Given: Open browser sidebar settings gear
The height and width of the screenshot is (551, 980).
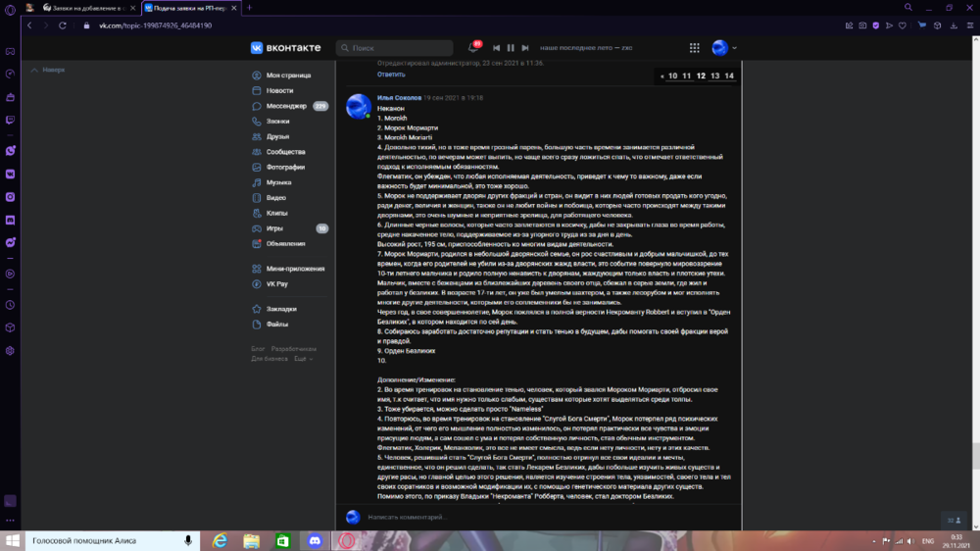Looking at the screenshot, I should pyautogui.click(x=10, y=351).
